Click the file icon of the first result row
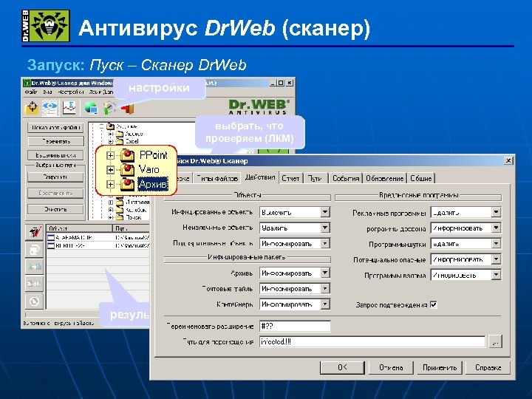 click(x=51, y=237)
